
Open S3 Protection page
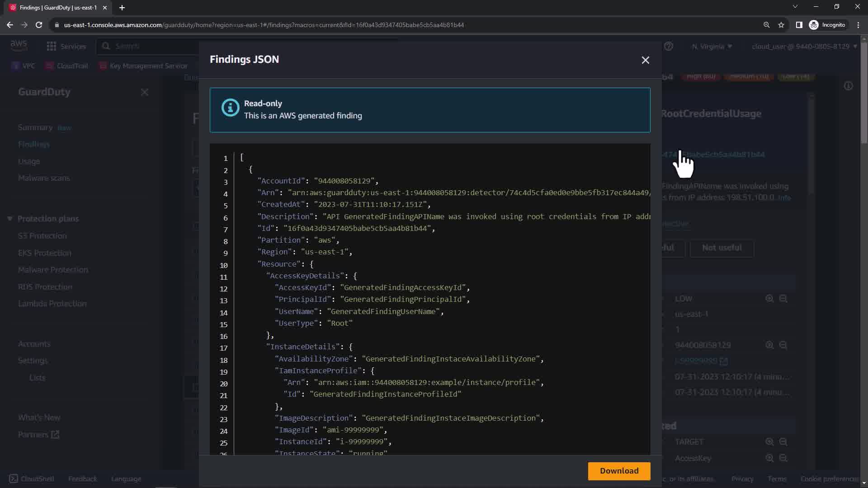pyautogui.click(x=42, y=236)
